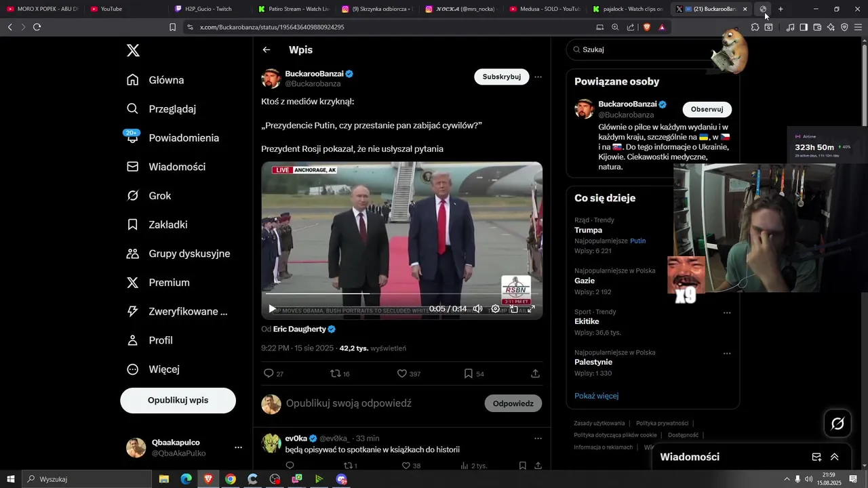
Task: Open Premium page in sidebar
Action: click(157, 283)
